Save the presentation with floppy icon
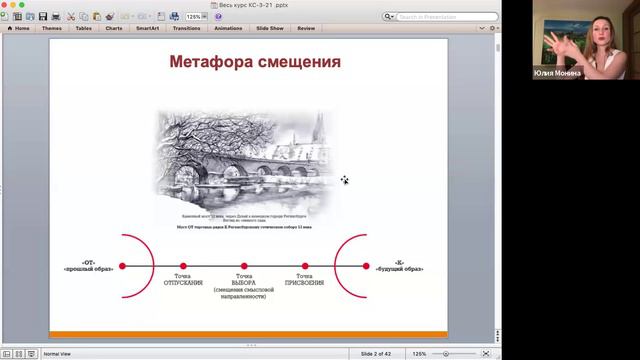The image size is (640, 360). pos(43,16)
